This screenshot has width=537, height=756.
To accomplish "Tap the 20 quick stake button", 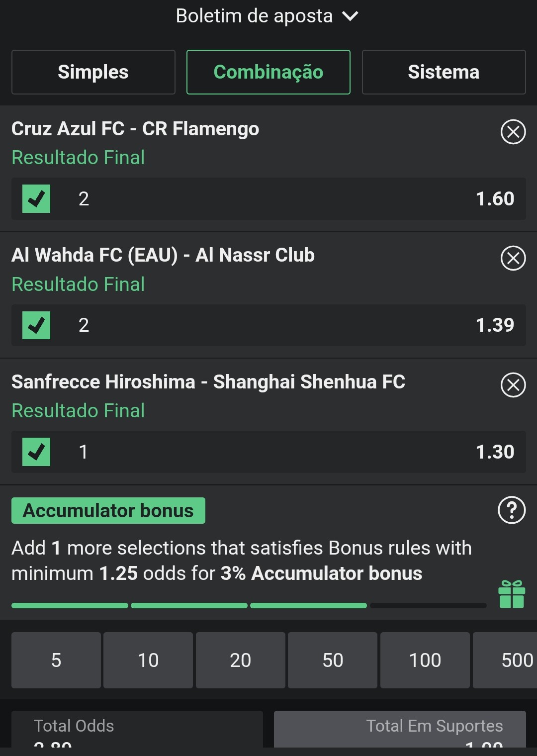I will [241, 661].
